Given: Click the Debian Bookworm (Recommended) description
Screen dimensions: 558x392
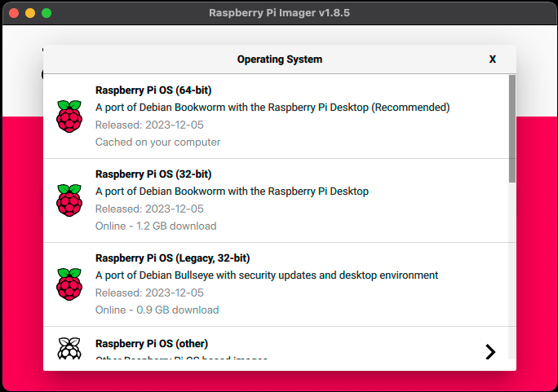Looking at the screenshot, I should click(272, 108).
